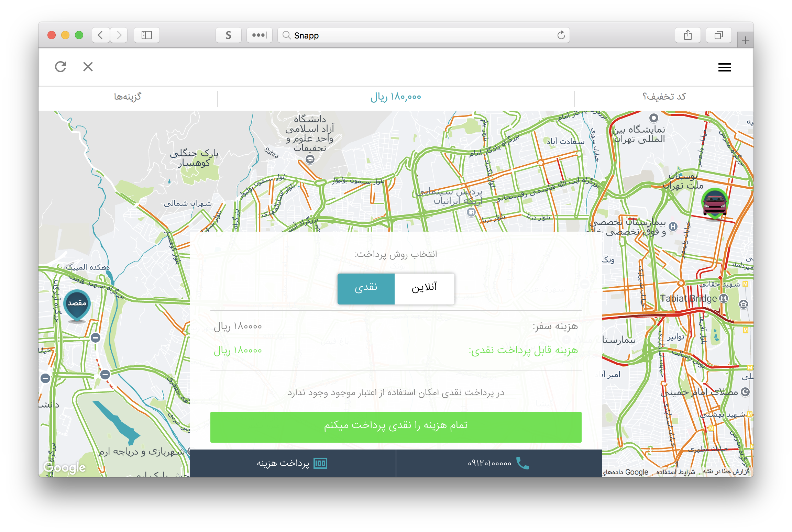Click the انتخاب روش پرداخت heading
The width and height of the screenshot is (792, 532).
pos(396,254)
